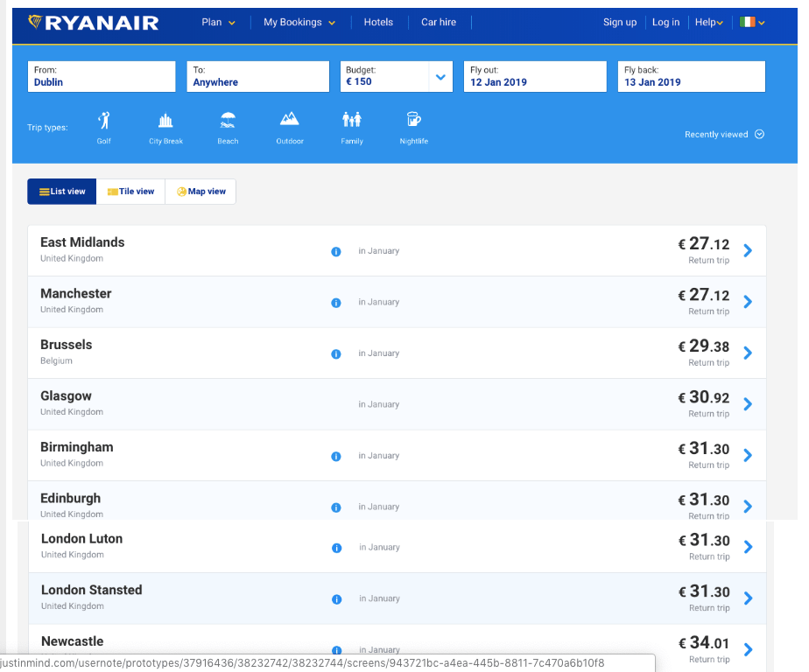Switch to List view
Image resolution: width=809 pixels, height=672 pixels.
tap(62, 192)
